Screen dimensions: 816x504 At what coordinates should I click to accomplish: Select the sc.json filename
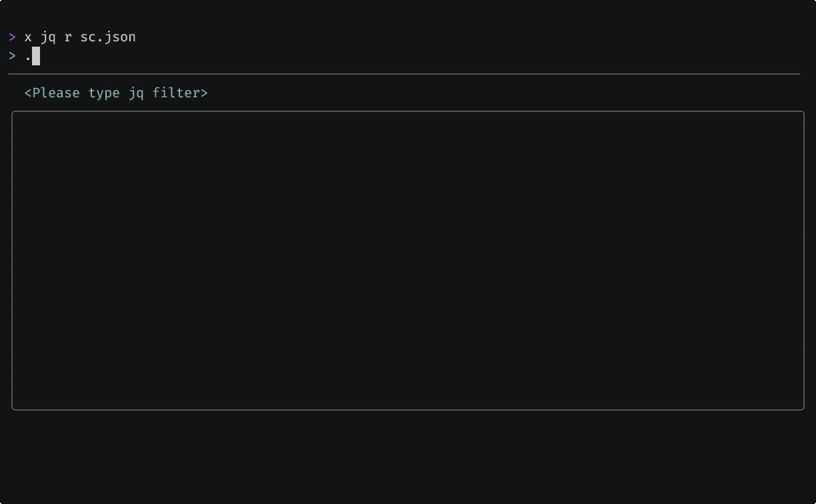108,37
